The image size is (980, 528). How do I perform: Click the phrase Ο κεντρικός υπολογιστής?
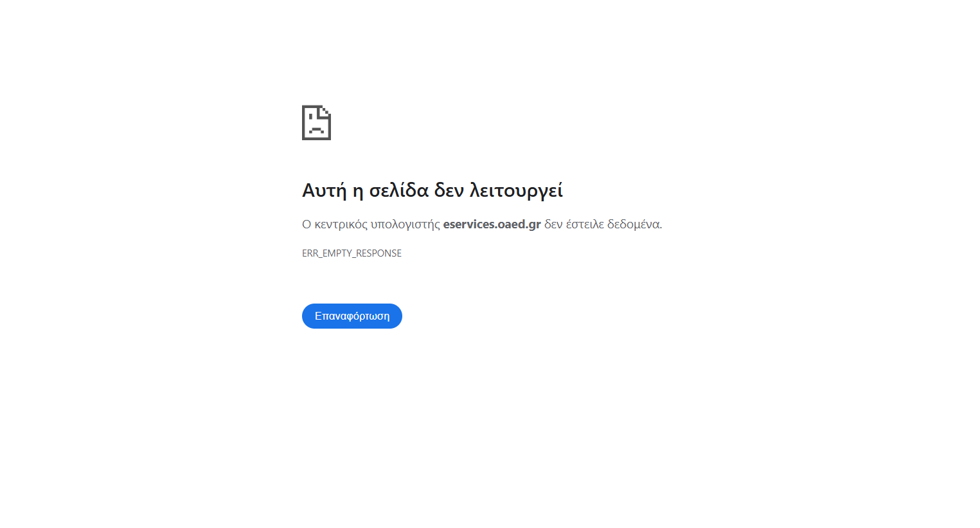(x=371, y=224)
